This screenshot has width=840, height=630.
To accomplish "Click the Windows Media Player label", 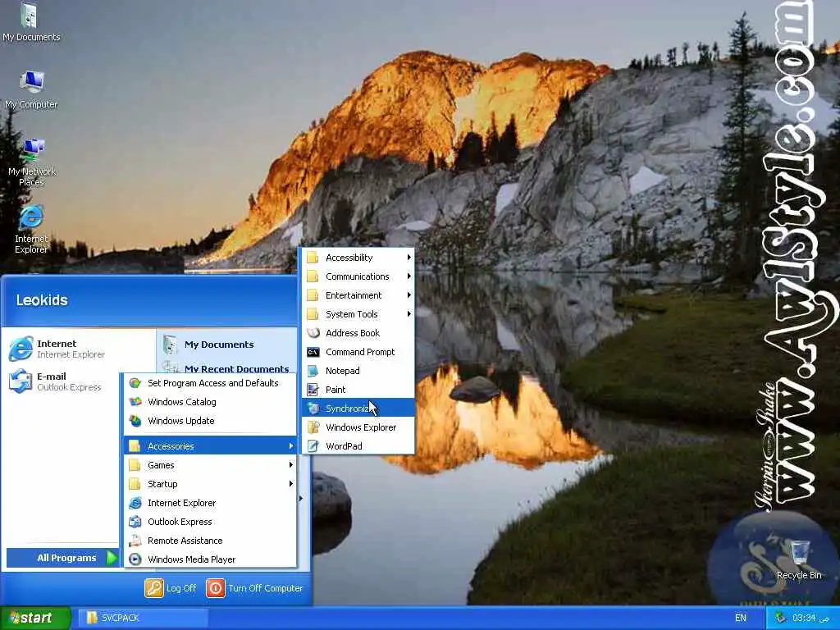I will click(x=192, y=559).
